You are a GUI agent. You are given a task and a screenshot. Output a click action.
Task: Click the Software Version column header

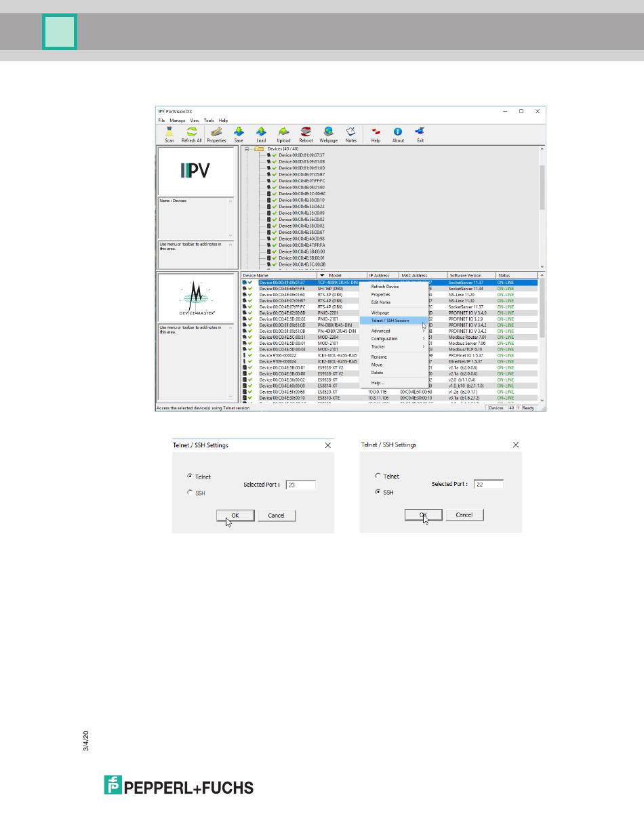(x=471, y=276)
